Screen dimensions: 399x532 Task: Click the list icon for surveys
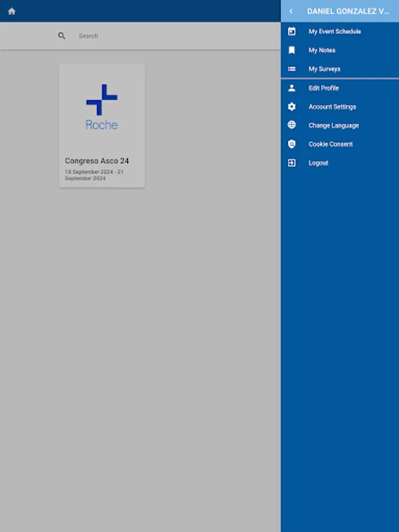[291, 69]
